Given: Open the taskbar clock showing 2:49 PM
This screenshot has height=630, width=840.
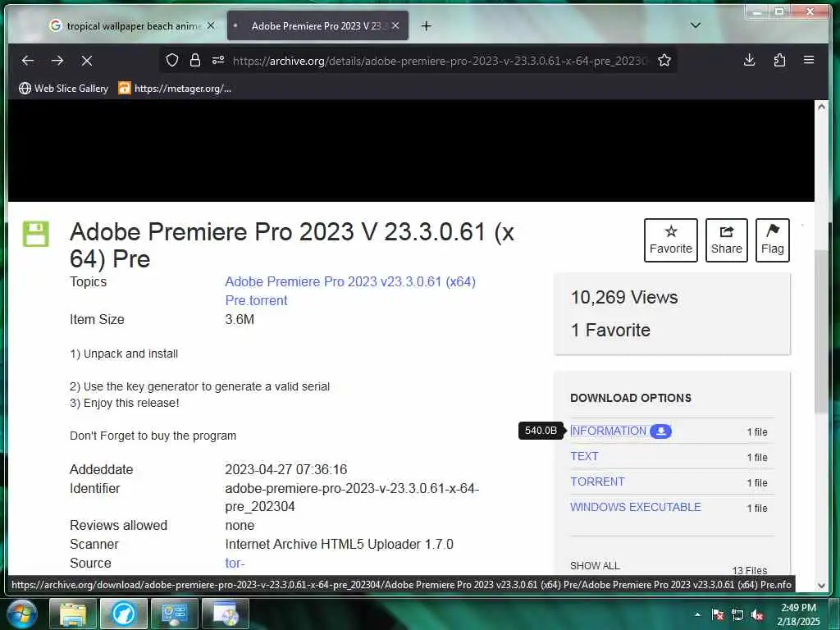Looking at the screenshot, I should 798,614.
